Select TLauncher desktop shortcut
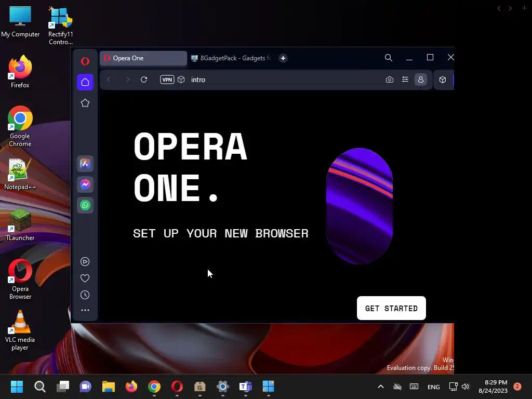The image size is (532, 399). click(20, 225)
